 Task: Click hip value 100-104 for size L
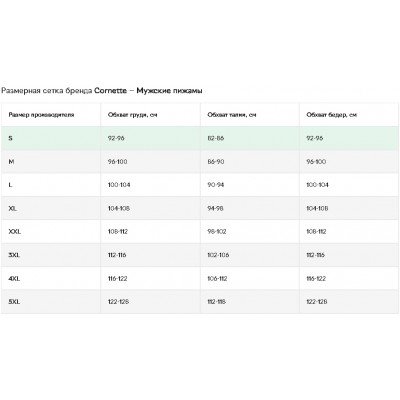click(318, 185)
